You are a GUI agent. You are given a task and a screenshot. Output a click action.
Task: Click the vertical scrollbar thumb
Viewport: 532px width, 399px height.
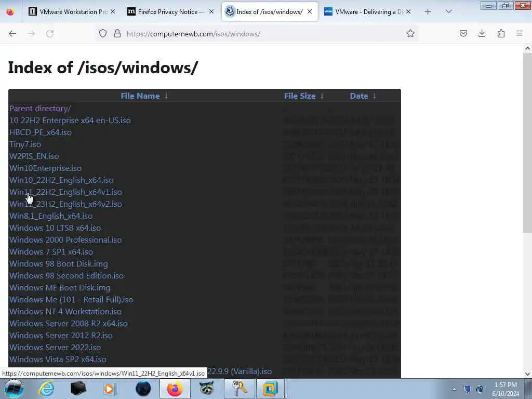coord(527,142)
